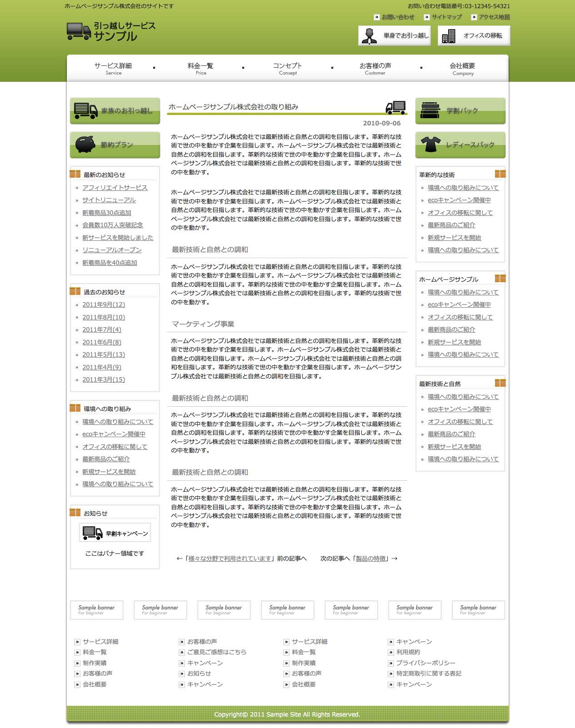Go to previous article 様々な分野で利用されています
This screenshot has height=728, width=575.
click(x=230, y=558)
